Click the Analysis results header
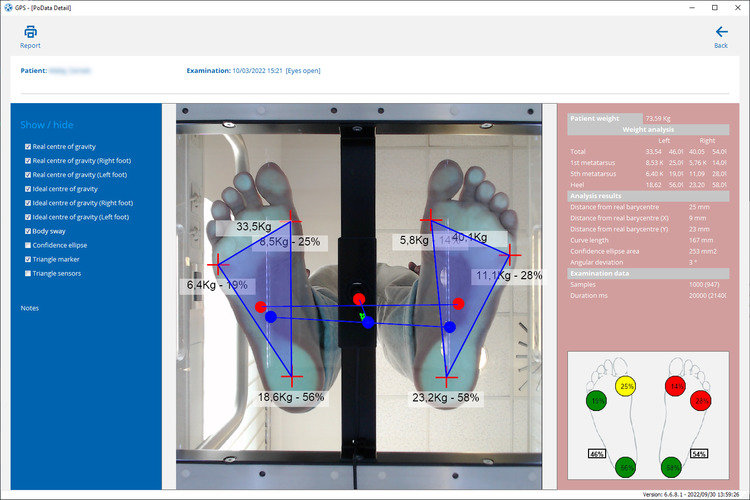Screen dimensions: 750x500 coord(648,196)
